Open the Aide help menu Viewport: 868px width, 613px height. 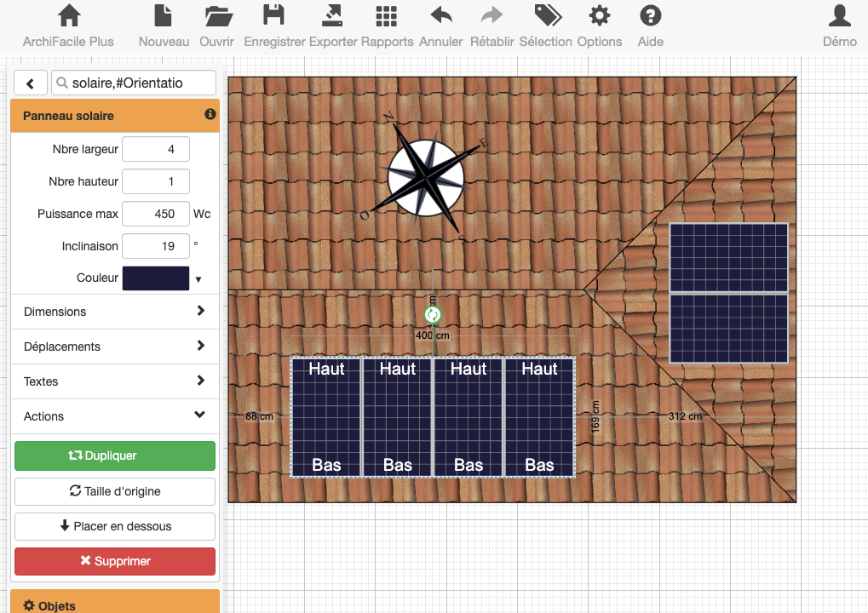tap(651, 16)
